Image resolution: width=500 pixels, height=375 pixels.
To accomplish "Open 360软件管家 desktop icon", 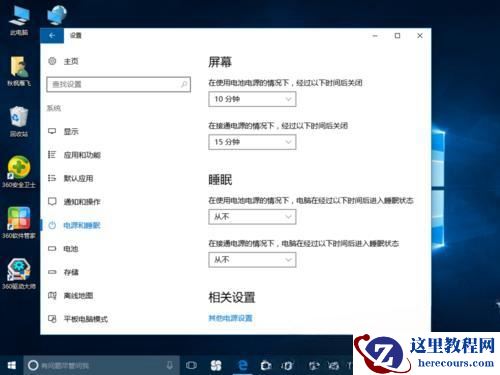I will coord(19,223).
